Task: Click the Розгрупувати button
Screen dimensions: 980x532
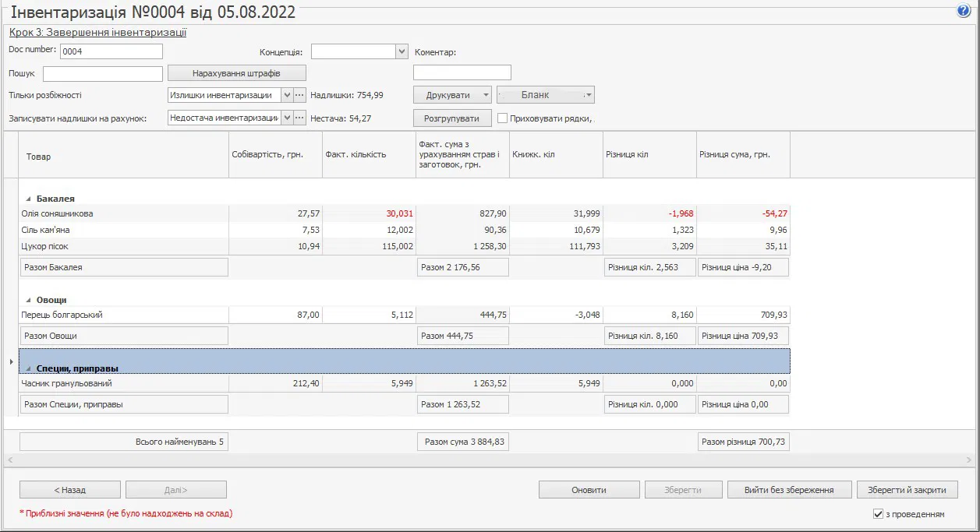Action: [x=451, y=118]
